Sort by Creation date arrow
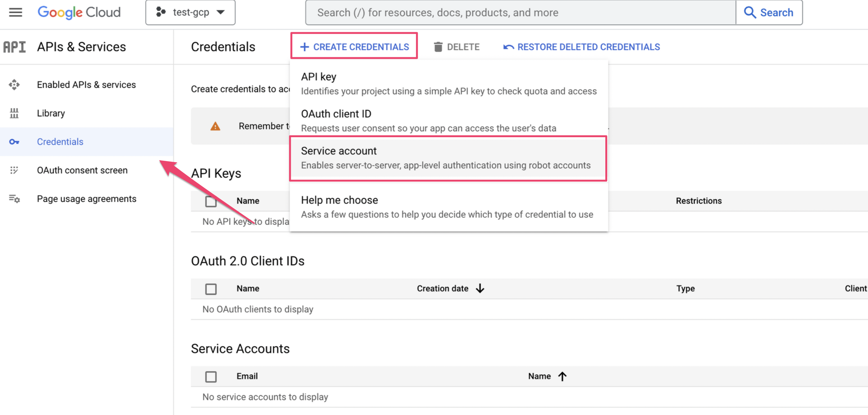Screen dimensions: 868x415 (480, 289)
